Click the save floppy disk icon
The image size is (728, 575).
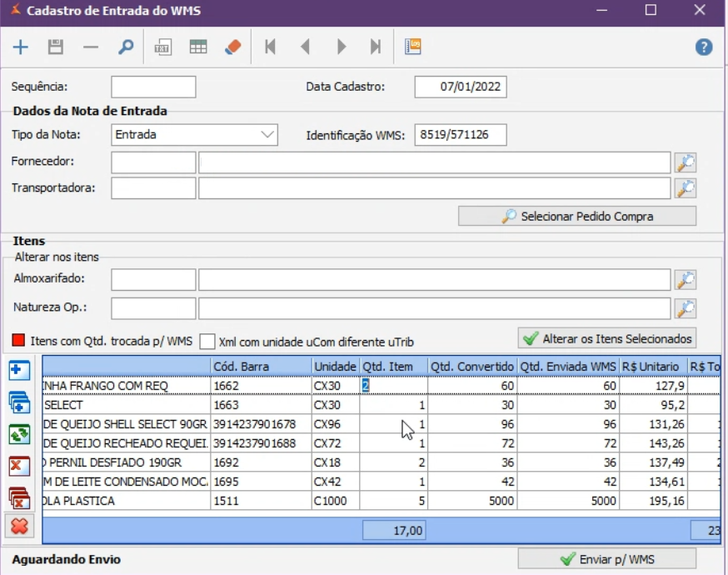pyautogui.click(x=56, y=47)
